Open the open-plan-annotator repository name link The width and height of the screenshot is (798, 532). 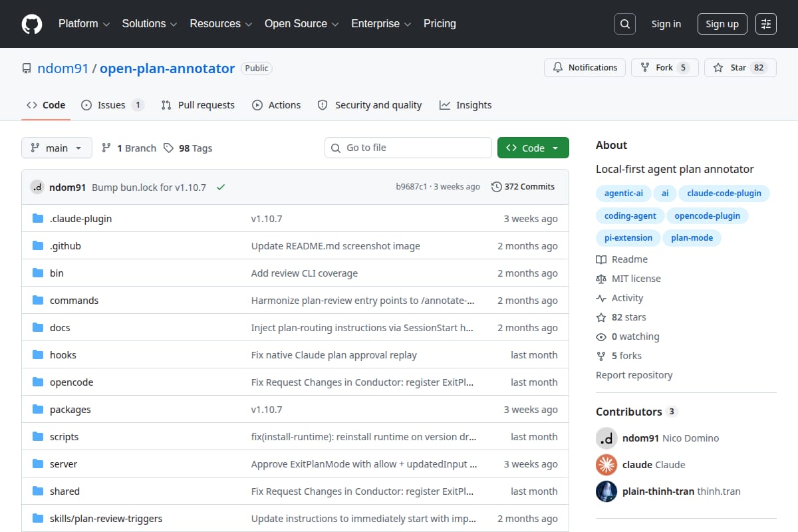[x=167, y=68]
